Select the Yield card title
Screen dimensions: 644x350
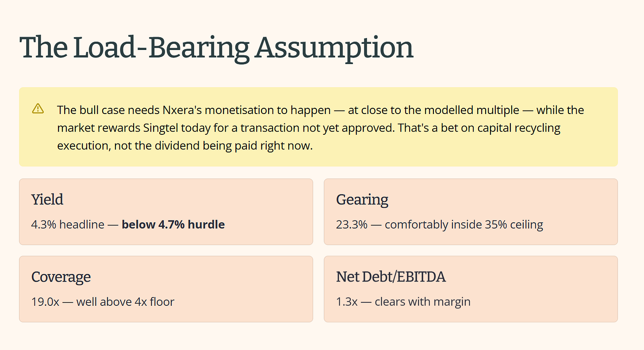pos(47,199)
